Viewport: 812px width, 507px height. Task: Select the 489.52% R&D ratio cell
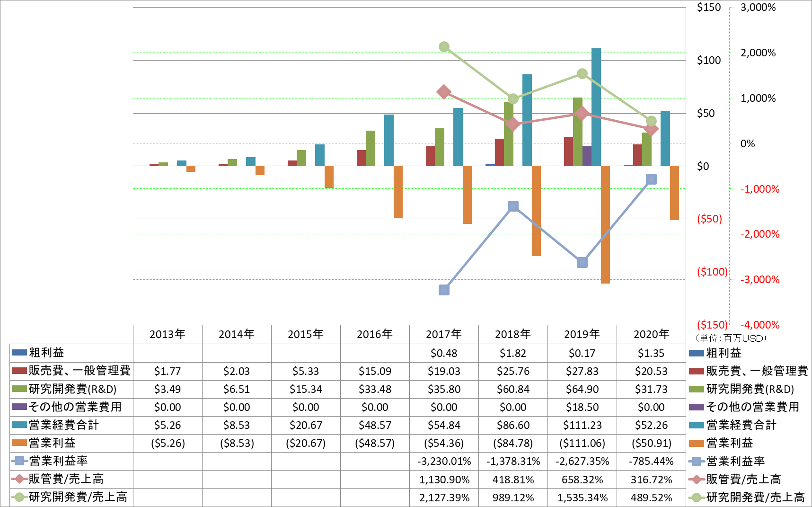tap(651, 498)
